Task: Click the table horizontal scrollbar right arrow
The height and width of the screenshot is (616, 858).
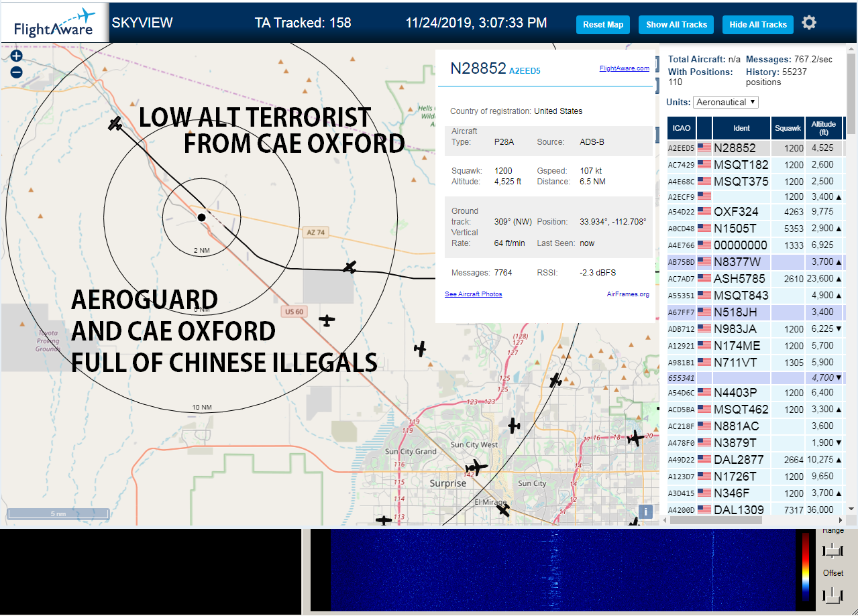Action: (x=841, y=520)
